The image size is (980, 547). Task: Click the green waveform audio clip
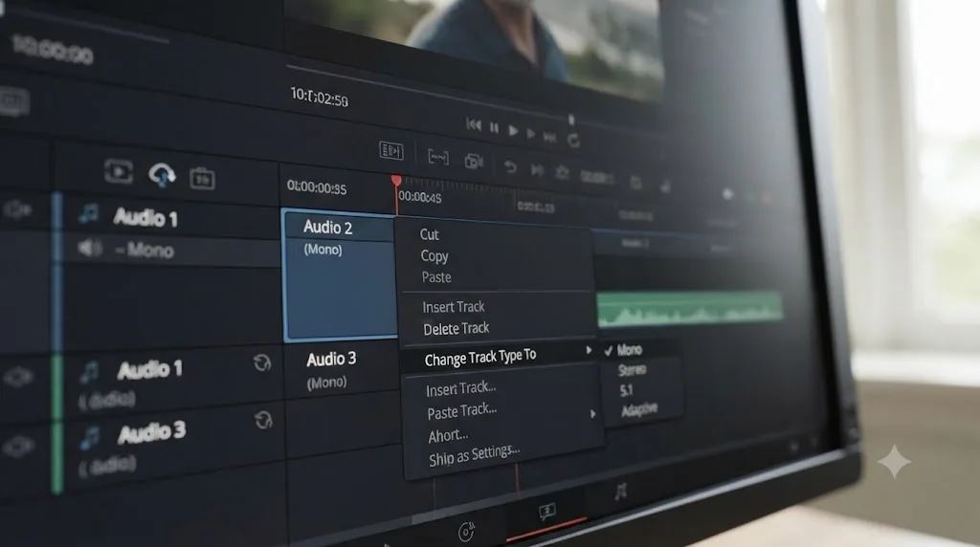click(689, 309)
